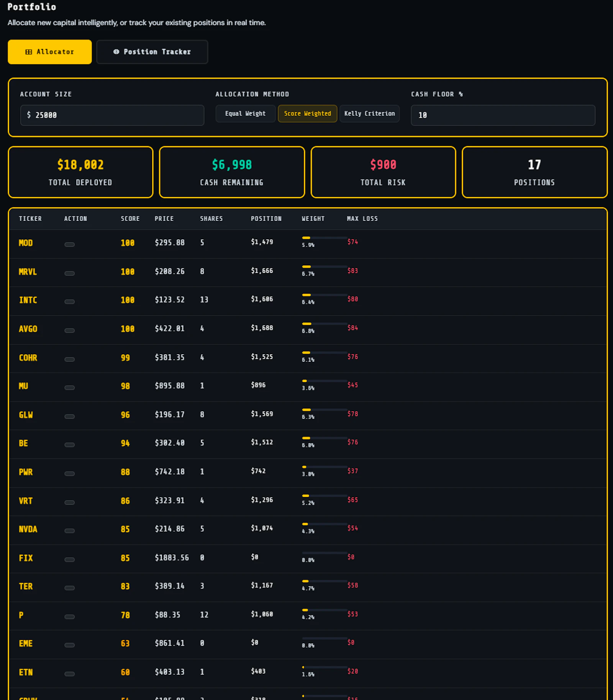
Task: Click the score 99 for COHR
Action: 125,358
